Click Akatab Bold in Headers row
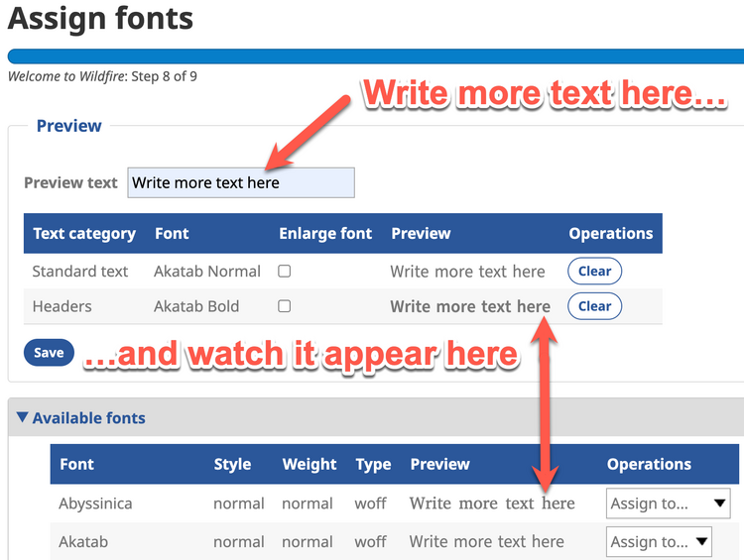The height and width of the screenshot is (560, 744). 196,306
